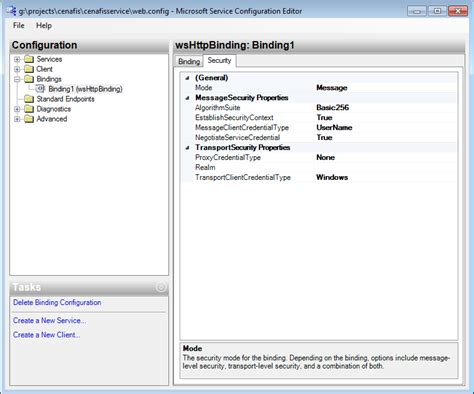Screen dimensions: 474x394
Task: Click the Advanced folder icon
Action: (29, 119)
